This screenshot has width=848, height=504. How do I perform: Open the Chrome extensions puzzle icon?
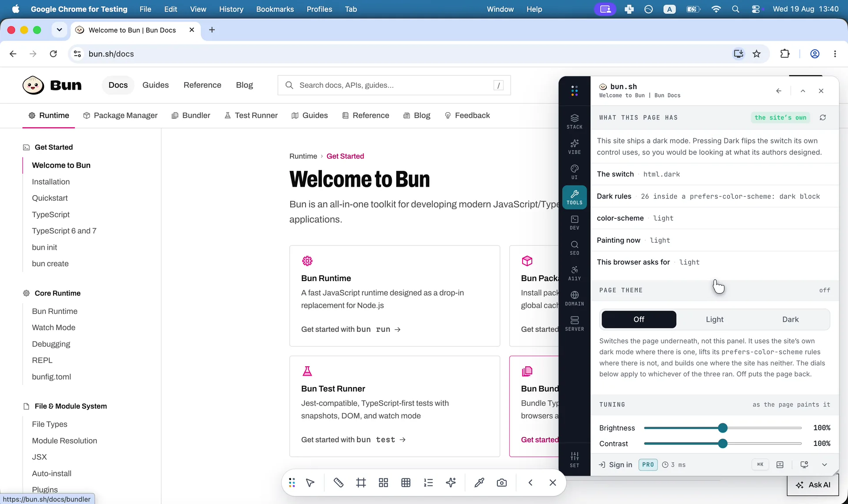(785, 54)
